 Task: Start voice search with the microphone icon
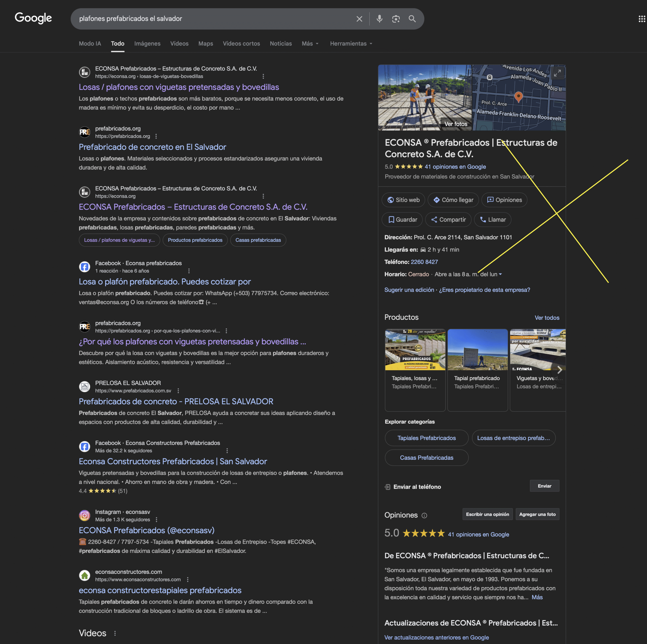click(x=379, y=19)
